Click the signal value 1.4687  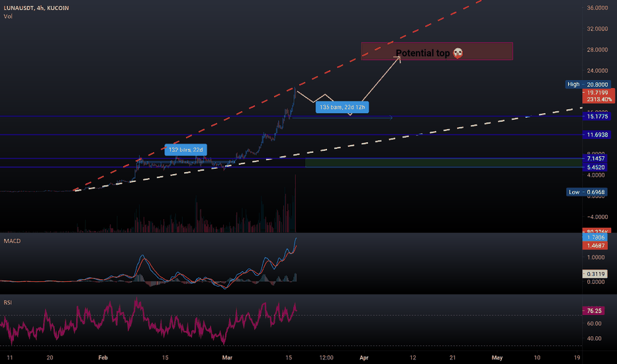click(x=595, y=246)
